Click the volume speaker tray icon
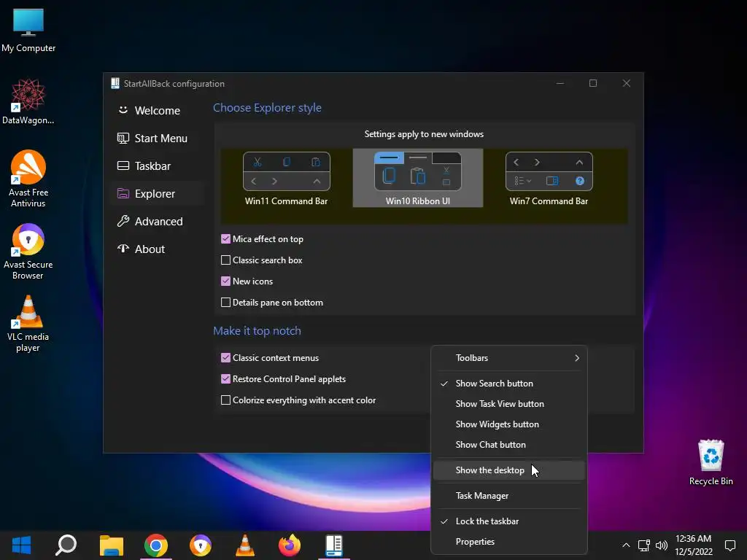This screenshot has width=747, height=560. point(661,545)
